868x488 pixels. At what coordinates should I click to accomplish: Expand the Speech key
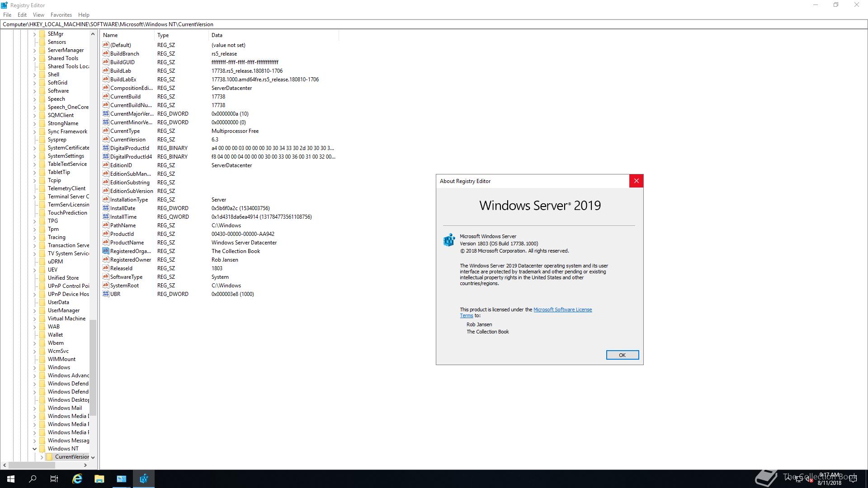pos(34,99)
